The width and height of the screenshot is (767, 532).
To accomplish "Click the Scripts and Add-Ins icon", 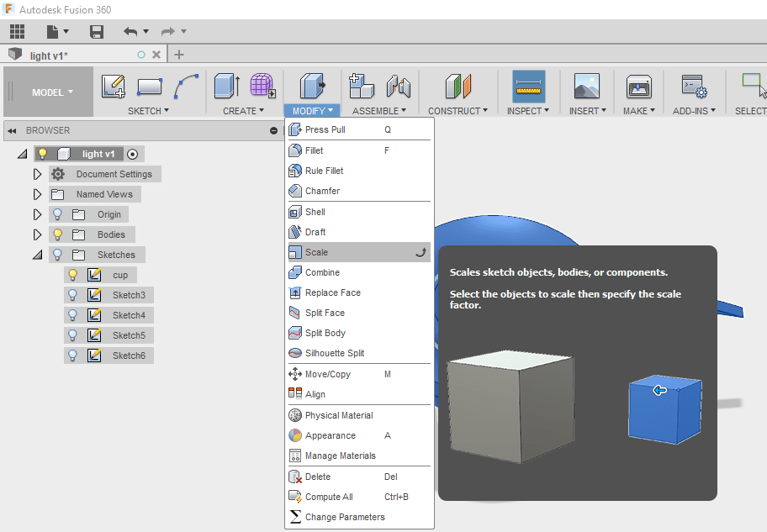I will click(695, 86).
